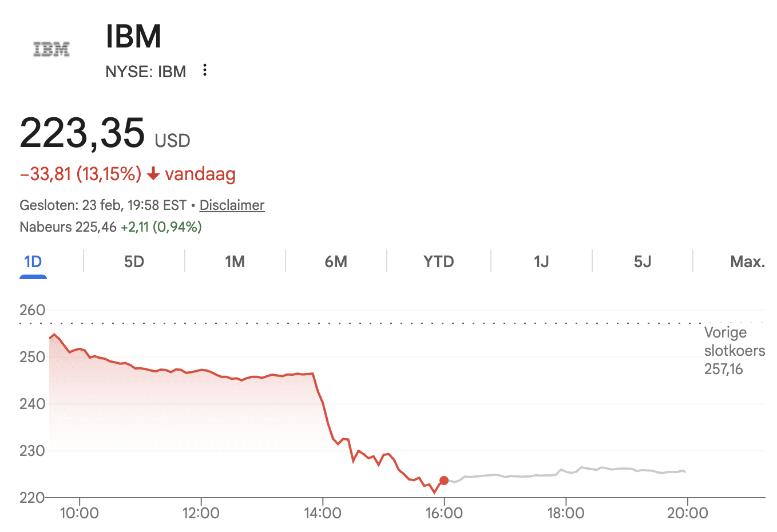
Task: Show the 1M chart range
Action: (235, 262)
